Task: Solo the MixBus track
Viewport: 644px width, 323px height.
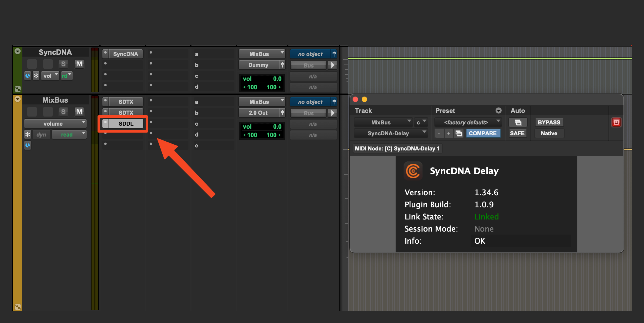Action: [x=63, y=112]
